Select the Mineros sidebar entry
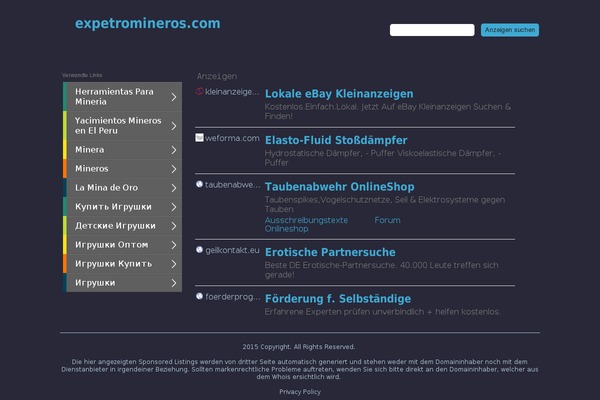This screenshot has width=600, height=400. 122,169
